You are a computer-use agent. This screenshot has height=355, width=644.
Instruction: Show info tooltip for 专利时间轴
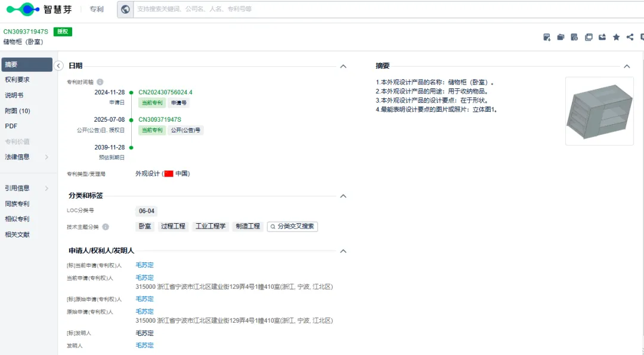point(100,82)
